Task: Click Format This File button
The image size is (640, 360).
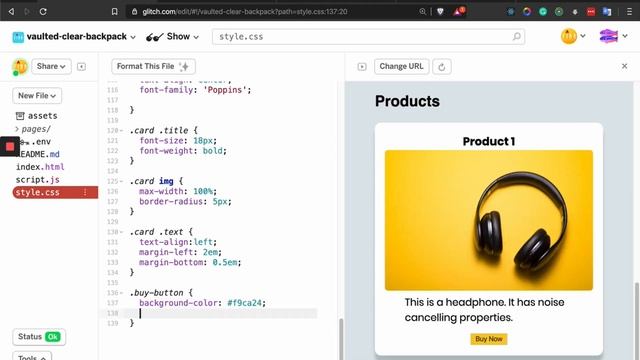Action: pos(153,67)
